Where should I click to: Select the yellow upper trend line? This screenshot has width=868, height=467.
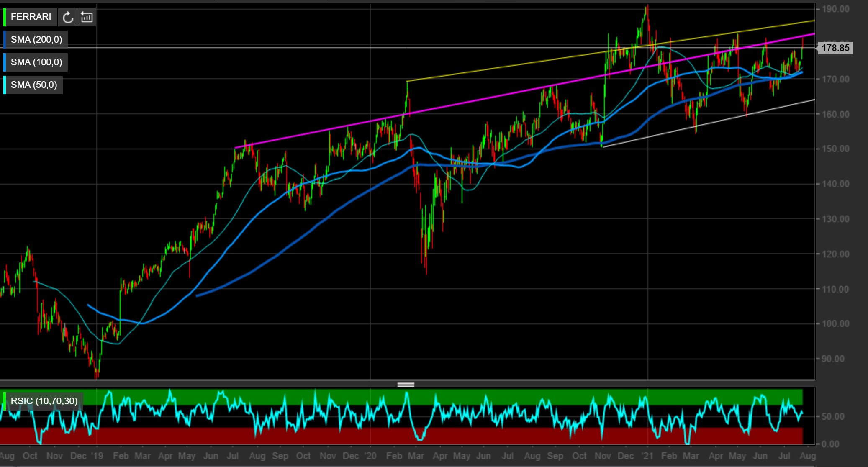click(502, 67)
